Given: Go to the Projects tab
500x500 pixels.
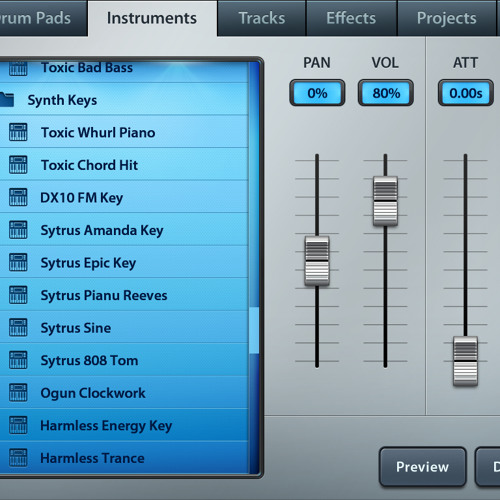Looking at the screenshot, I should (446, 18).
